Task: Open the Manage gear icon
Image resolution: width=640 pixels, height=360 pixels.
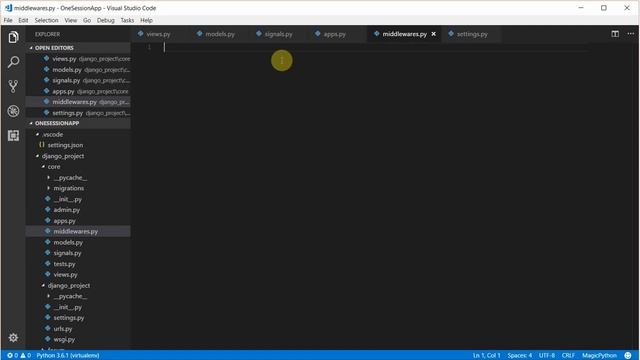Action: pos(13,338)
